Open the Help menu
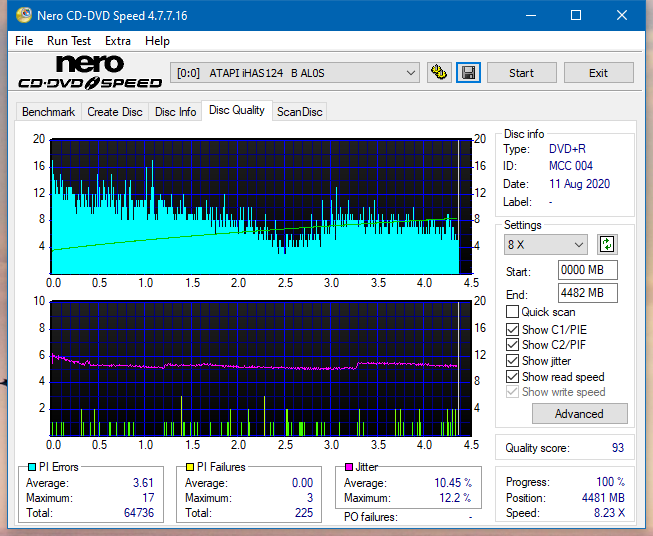The image size is (653, 536). [157, 41]
